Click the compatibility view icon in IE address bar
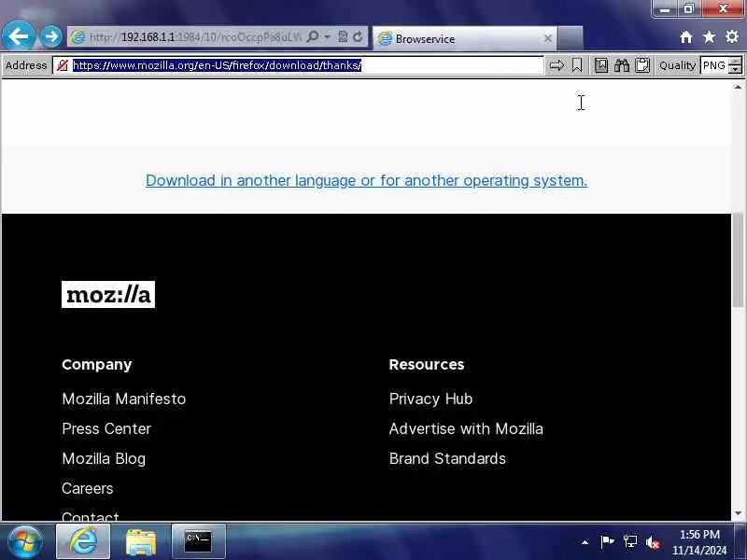This screenshot has height=560, width=747. [x=343, y=37]
